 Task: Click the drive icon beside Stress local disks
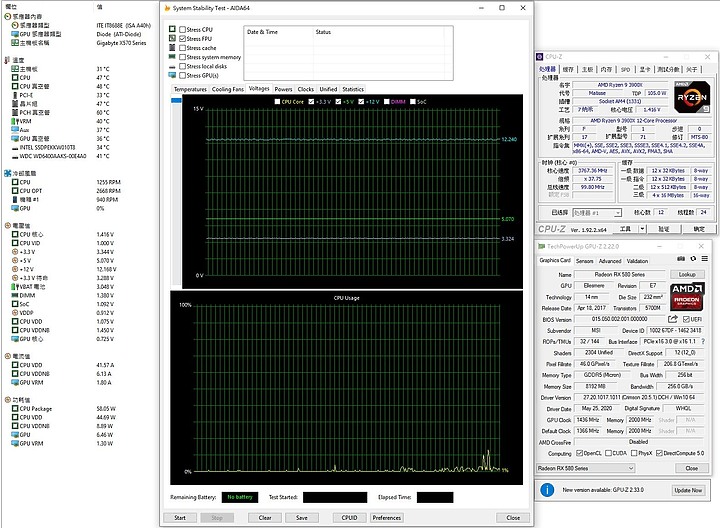(172, 66)
